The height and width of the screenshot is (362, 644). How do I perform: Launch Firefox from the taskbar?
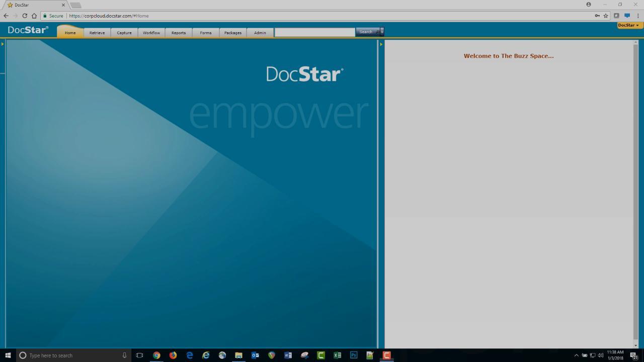(173, 355)
